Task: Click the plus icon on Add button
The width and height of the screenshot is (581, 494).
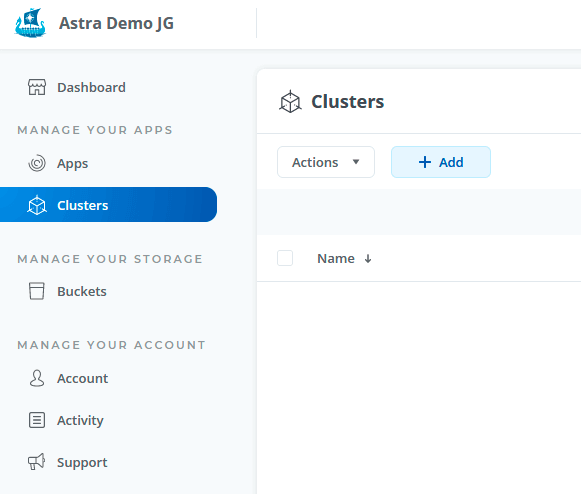Action: tap(425, 162)
